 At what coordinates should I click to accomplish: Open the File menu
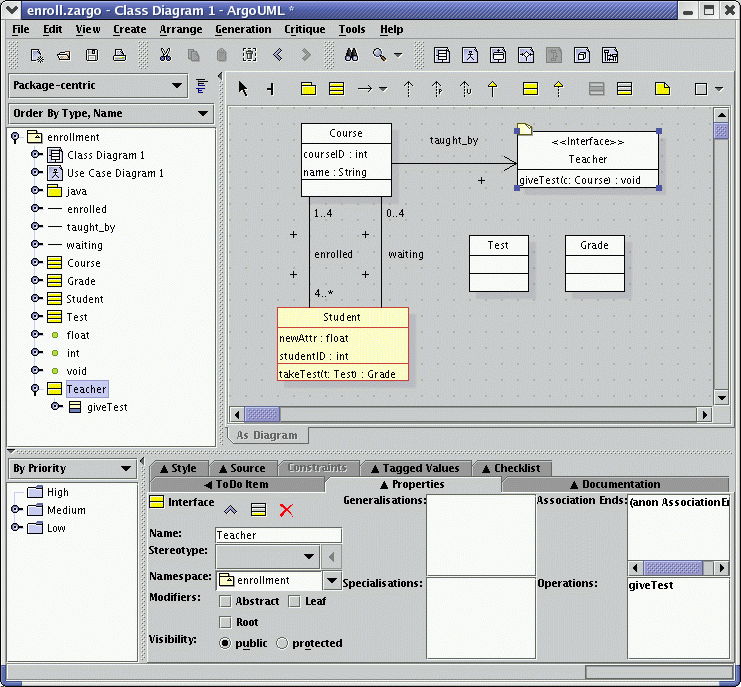20,29
